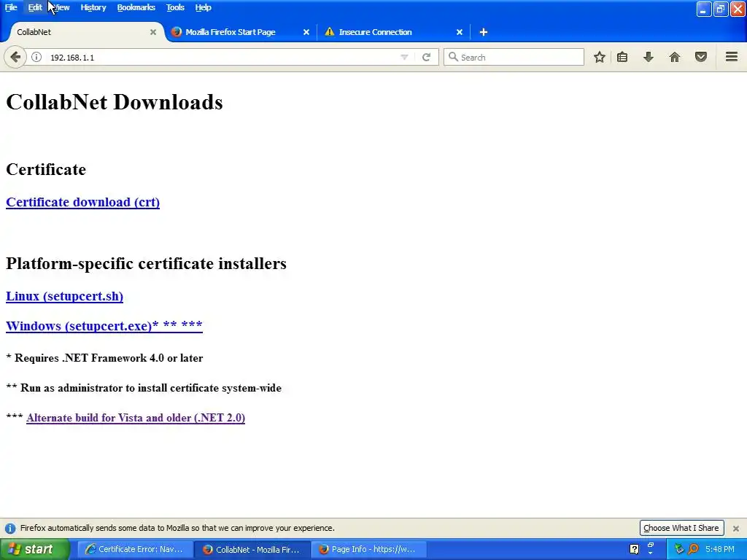Open the downloads arrow icon
This screenshot has width=747, height=560.
pyautogui.click(x=649, y=57)
